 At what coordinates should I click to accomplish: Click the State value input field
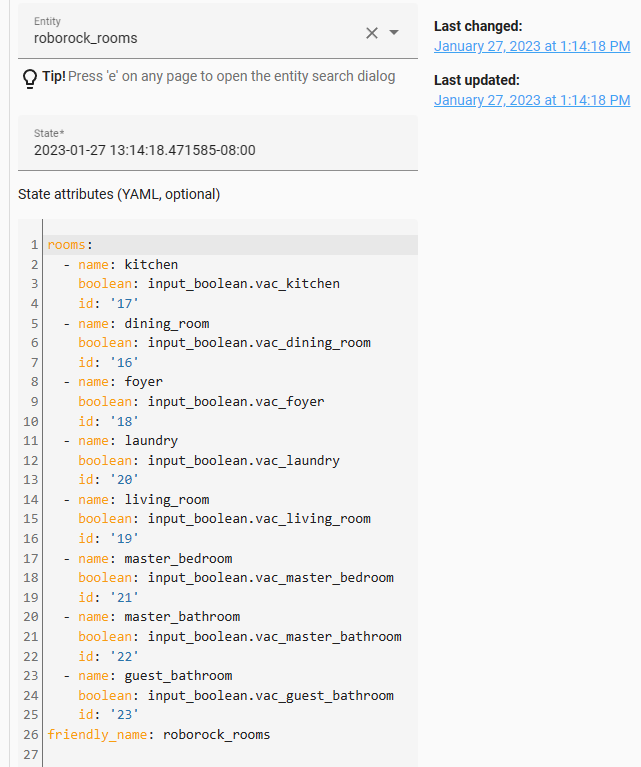coord(218,143)
